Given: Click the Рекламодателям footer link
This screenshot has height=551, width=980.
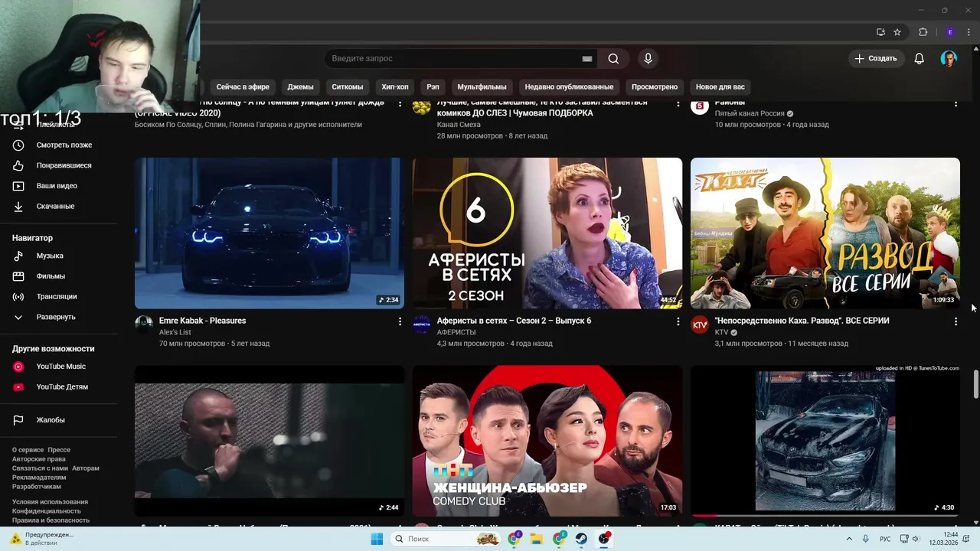Looking at the screenshot, I should (39, 478).
